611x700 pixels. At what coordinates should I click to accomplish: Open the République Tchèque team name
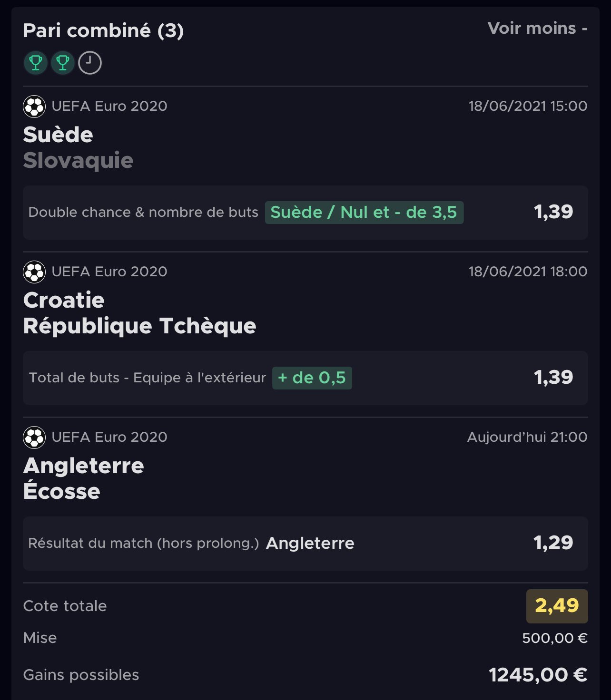coord(140,326)
